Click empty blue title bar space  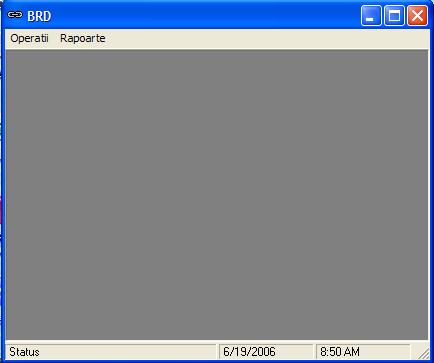coord(205,15)
